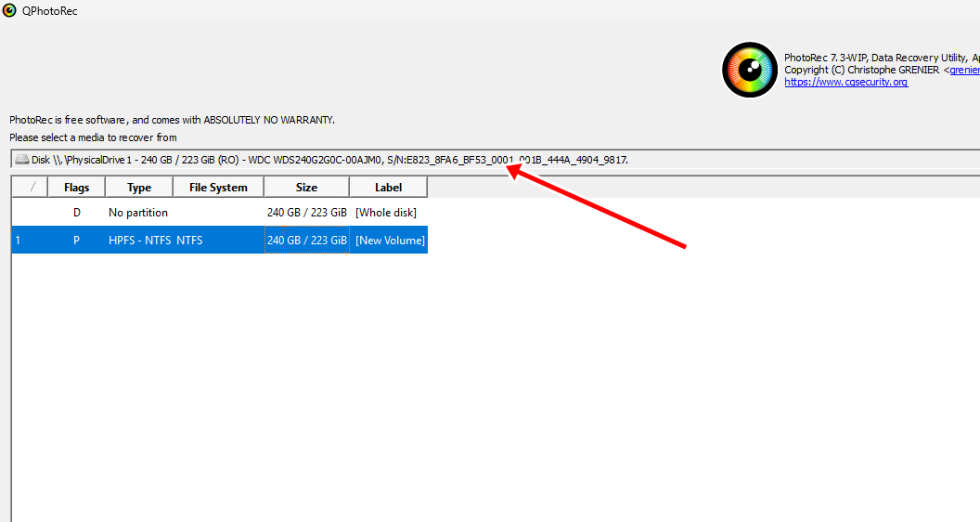Click the P flag cell
The image size is (980, 522).
click(76, 241)
